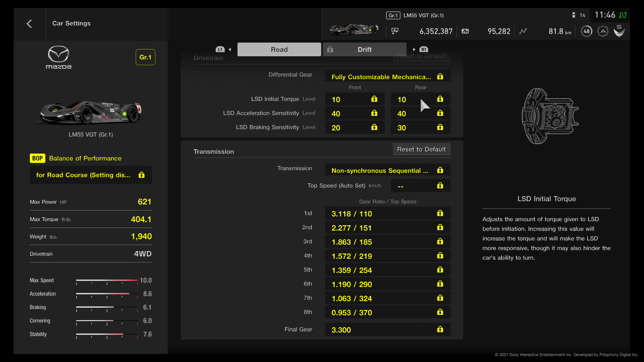The image size is (644, 362).
Task: Click the Balance of Performance label
Action: (x=85, y=158)
